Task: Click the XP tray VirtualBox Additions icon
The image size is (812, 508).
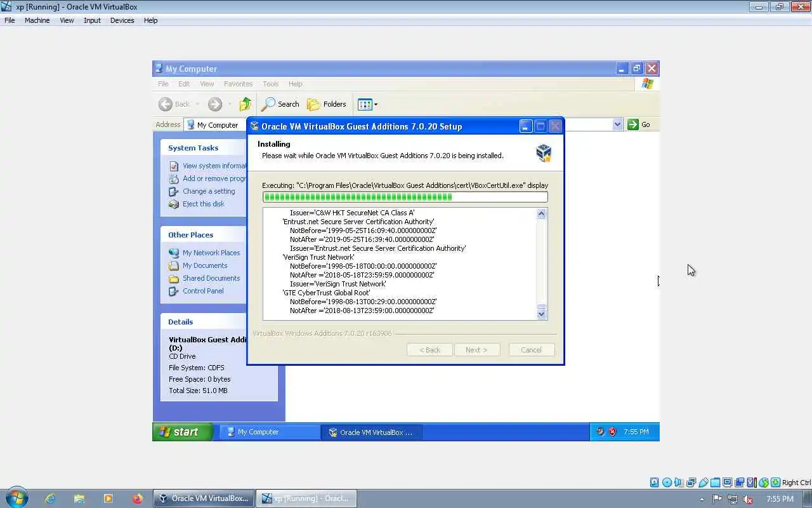Action: coord(601,432)
